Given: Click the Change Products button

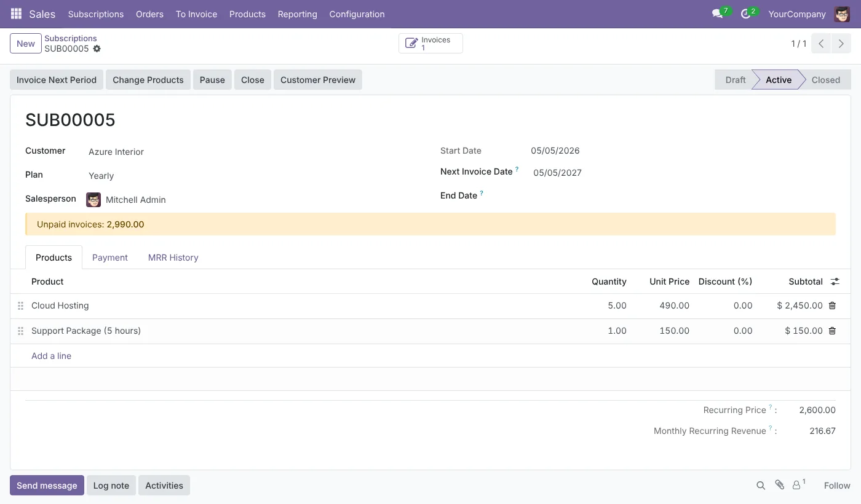Looking at the screenshot, I should coord(148,80).
